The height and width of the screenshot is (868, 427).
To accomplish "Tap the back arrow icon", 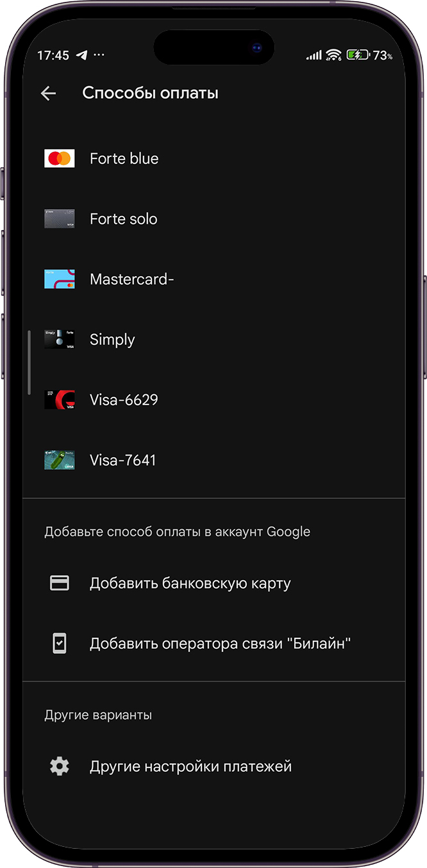I will point(48,94).
